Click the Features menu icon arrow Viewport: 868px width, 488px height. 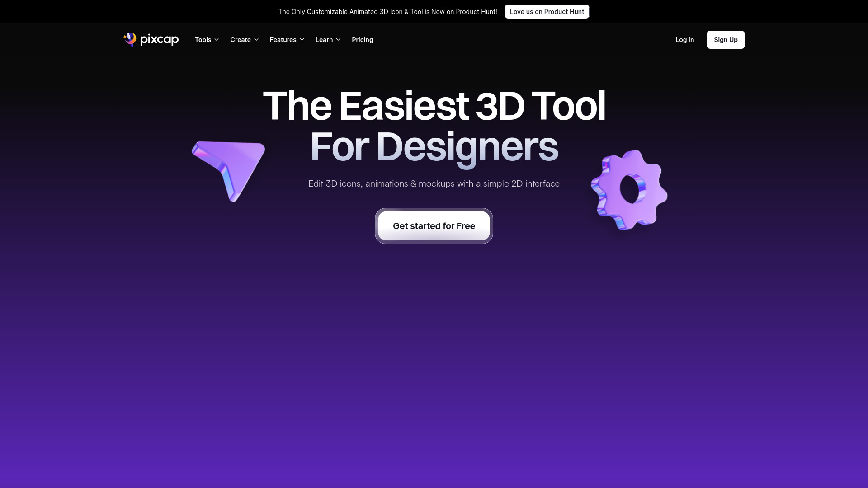pyautogui.click(x=302, y=40)
